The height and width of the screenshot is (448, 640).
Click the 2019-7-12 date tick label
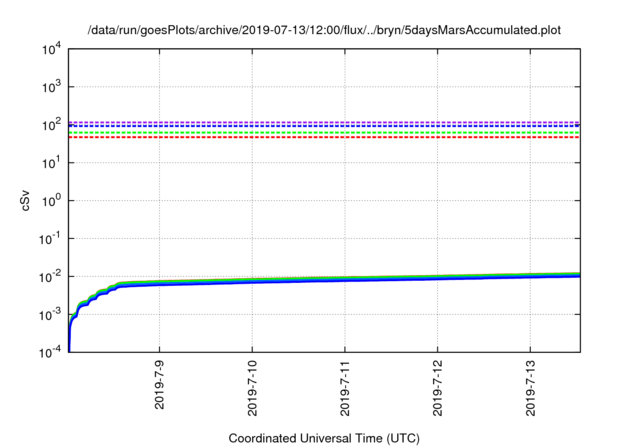click(438, 388)
